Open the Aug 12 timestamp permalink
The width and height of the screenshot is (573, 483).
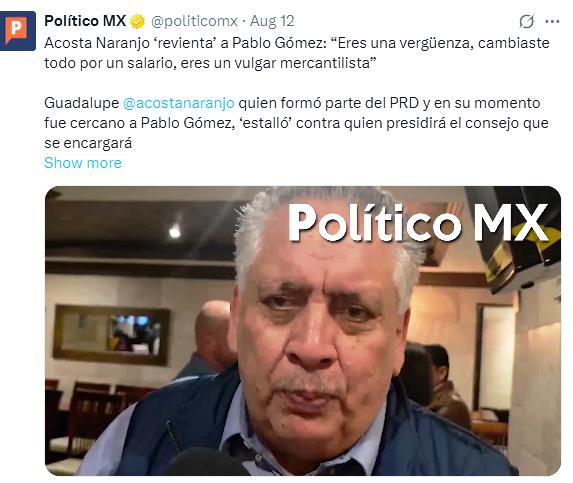pyautogui.click(x=272, y=21)
